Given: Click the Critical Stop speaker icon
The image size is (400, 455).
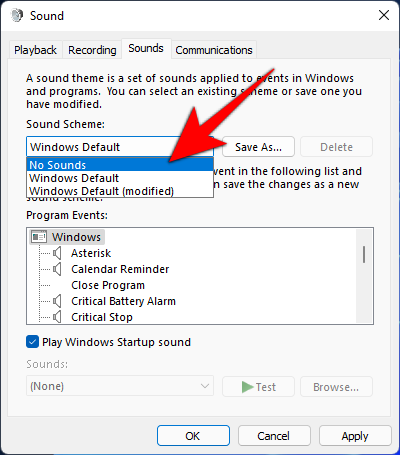Looking at the screenshot, I should point(57,317).
